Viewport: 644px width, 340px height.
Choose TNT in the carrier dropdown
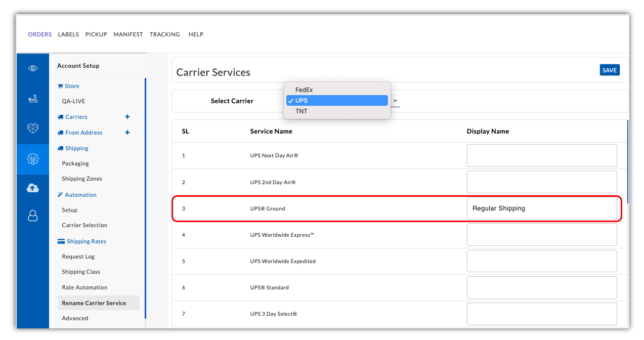[x=337, y=111]
